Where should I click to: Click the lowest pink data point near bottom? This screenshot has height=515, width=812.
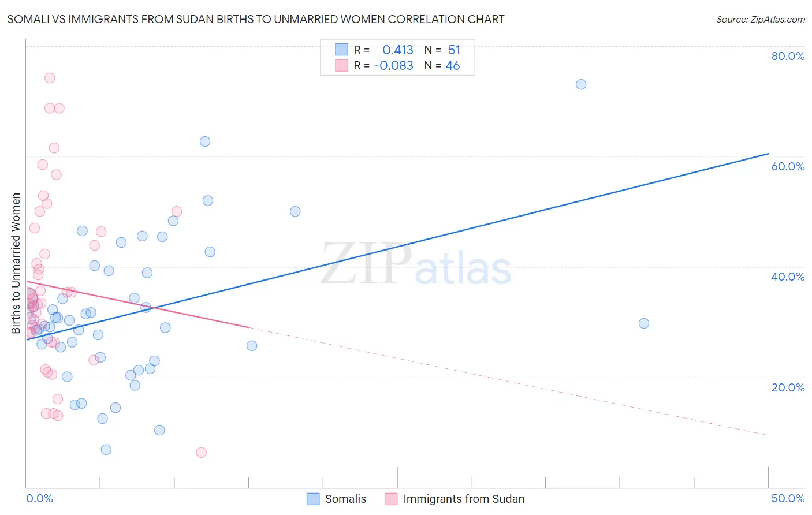point(201,452)
